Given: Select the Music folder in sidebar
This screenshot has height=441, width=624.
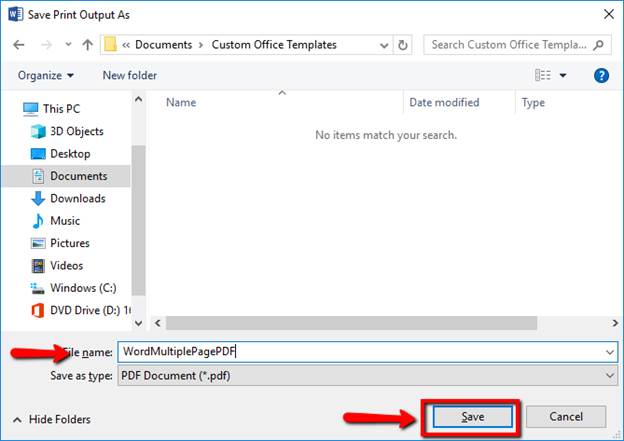Looking at the screenshot, I should point(65,221).
